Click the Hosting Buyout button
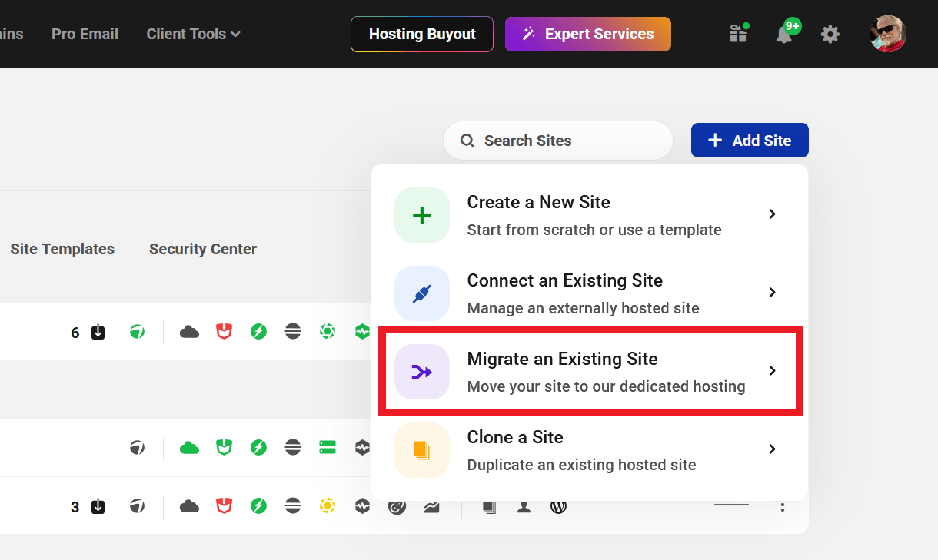Screen dimensions: 938x560 (422, 34)
